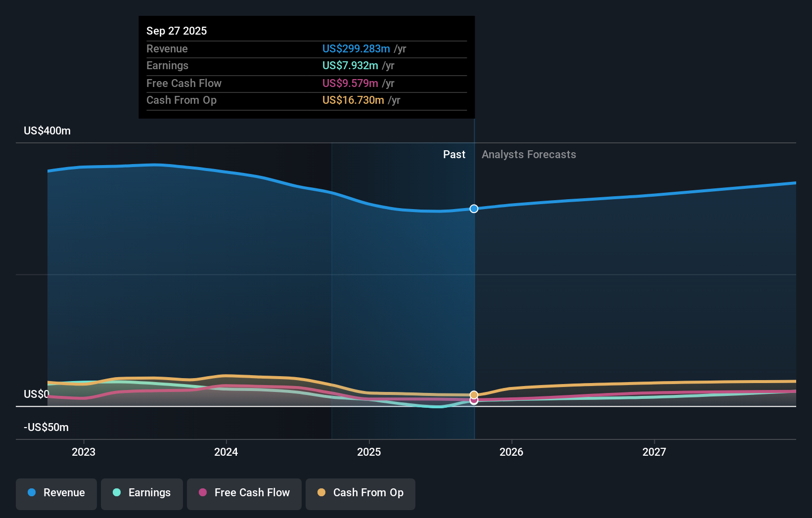The width and height of the screenshot is (812, 518).
Task: Select the Revenue data point marker on chart
Action: (474, 209)
